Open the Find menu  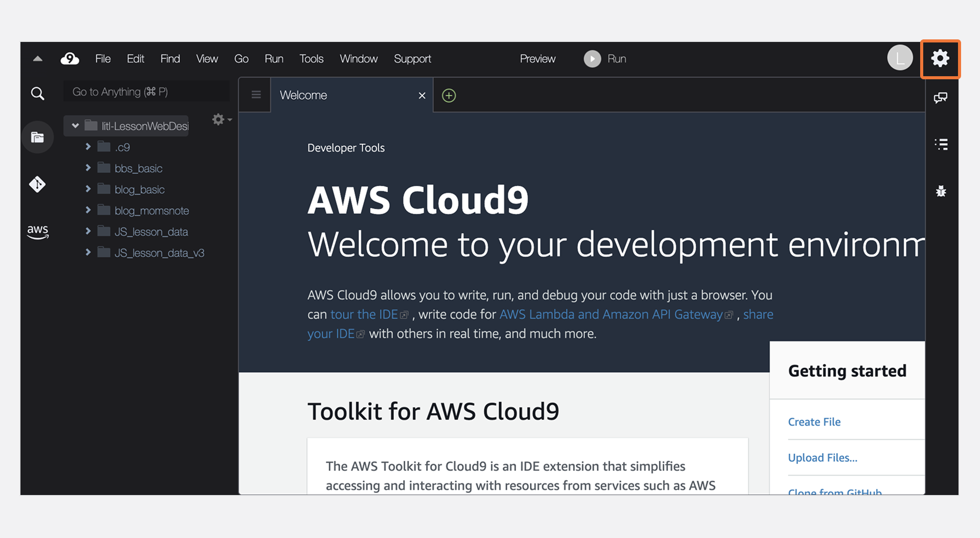(x=170, y=59)
